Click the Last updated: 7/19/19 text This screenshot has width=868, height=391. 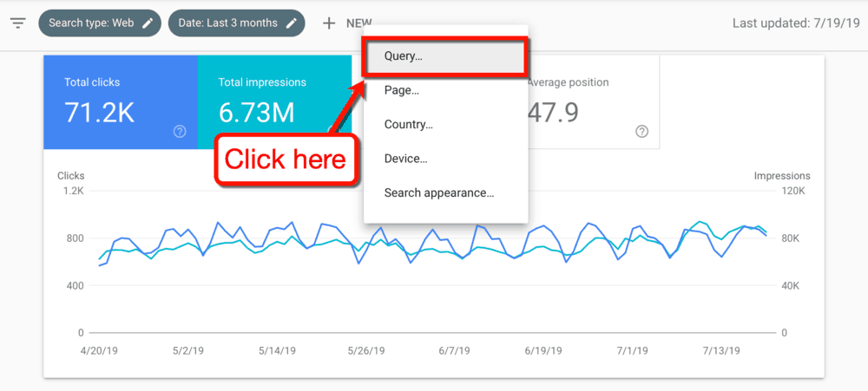(795, 23)
